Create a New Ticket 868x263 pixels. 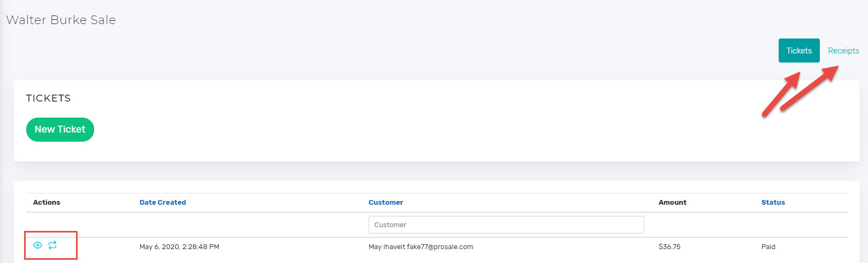(60, 129)
